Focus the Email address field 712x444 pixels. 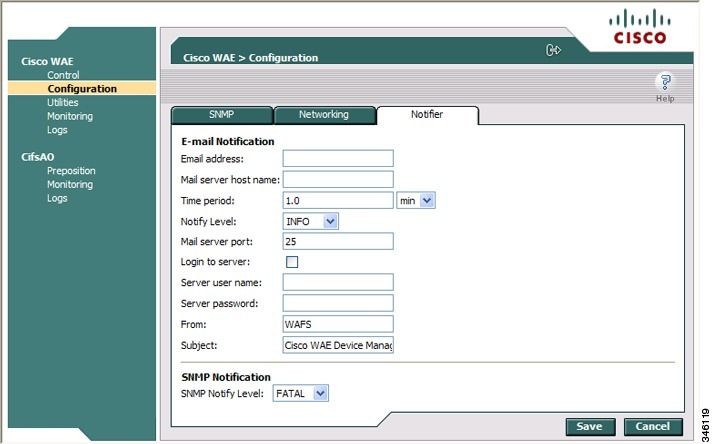click(338, 158)
